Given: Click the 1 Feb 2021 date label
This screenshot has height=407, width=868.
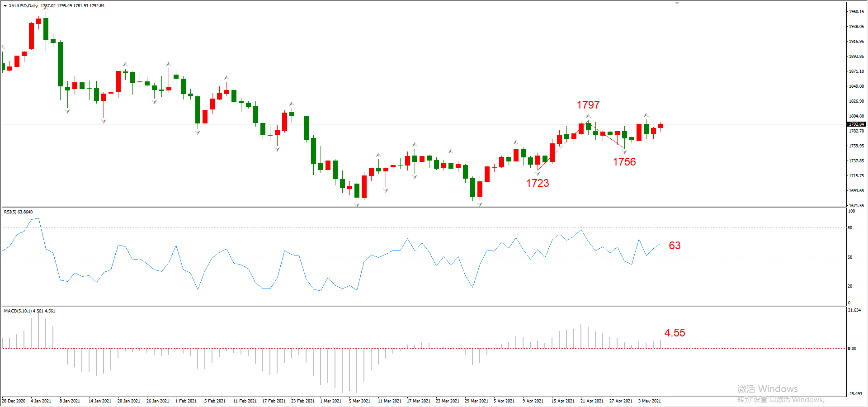Looking at the screenshot, I should (186, 401).
